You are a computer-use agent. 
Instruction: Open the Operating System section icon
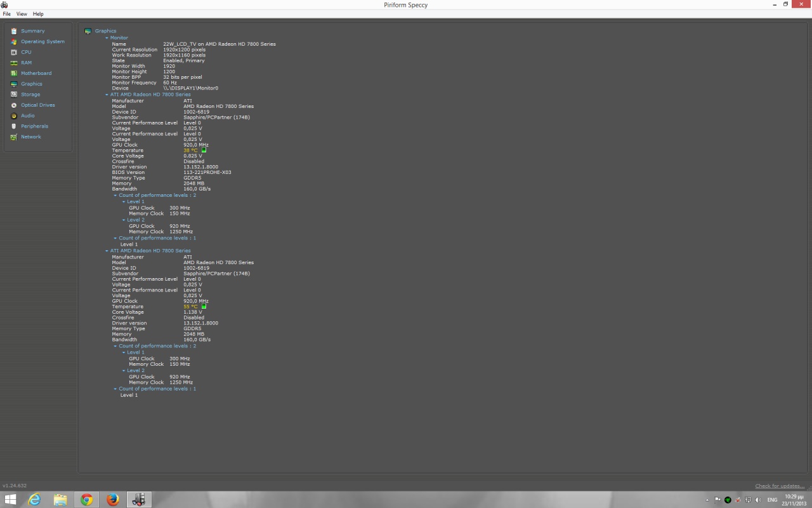(x=14, y=41)
